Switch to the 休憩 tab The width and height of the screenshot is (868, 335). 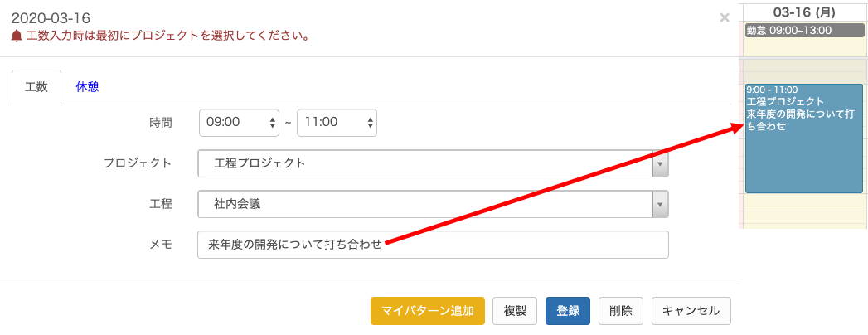point(88,87)
